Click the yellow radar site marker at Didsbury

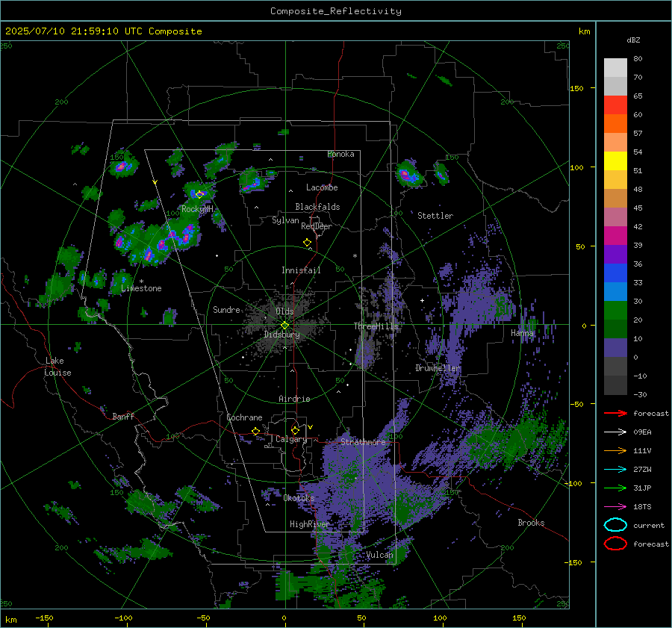(x=284, y=326)
